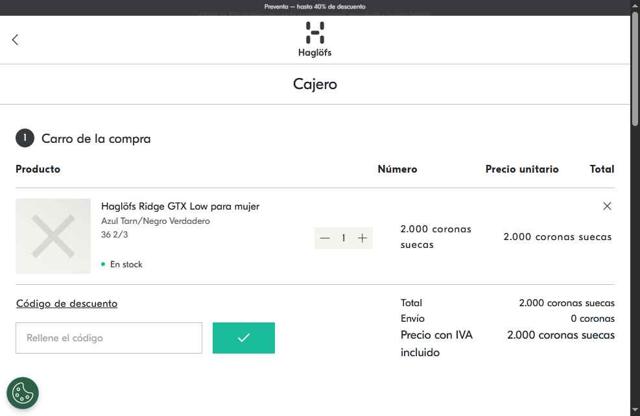Click the scrollbar down arrow
The image size is (640, 416).
pos(635,410)
